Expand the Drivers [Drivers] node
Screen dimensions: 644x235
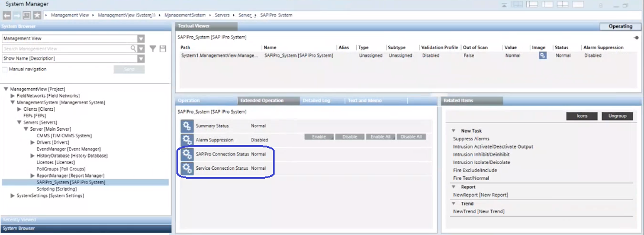click(x=33, y=142)
